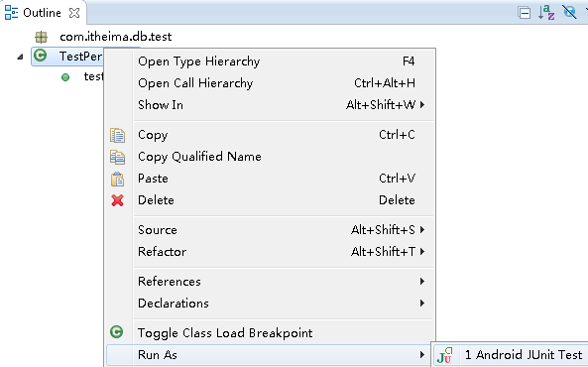Click the Alt+Shift+W shortcut text

pos(381,105)
